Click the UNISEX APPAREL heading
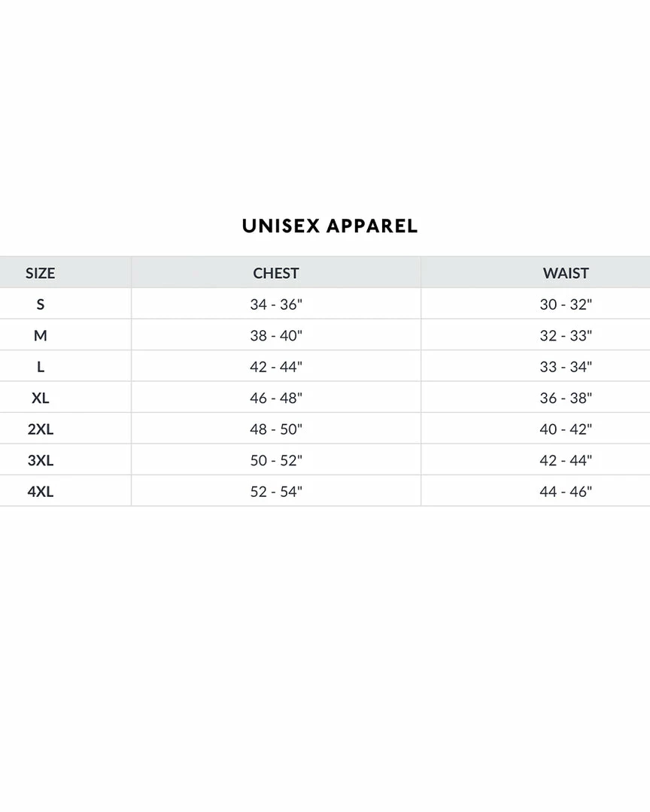650x812 pixels. tap(330, 226)
